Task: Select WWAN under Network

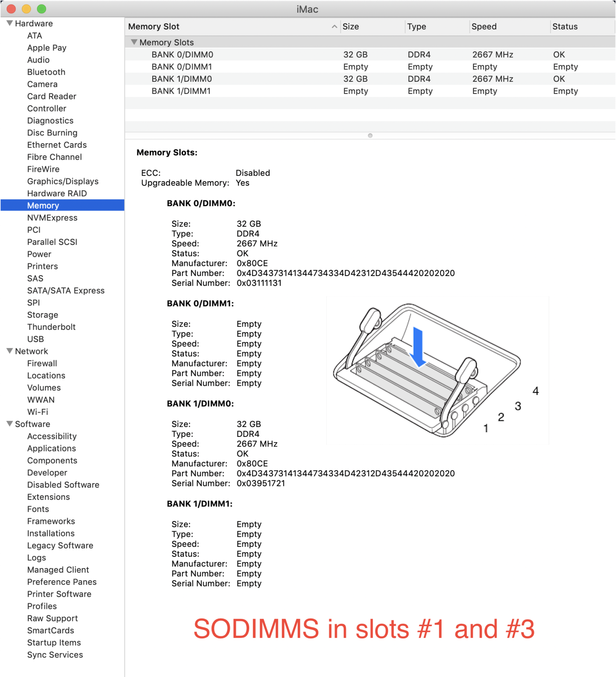Action: 41,400
